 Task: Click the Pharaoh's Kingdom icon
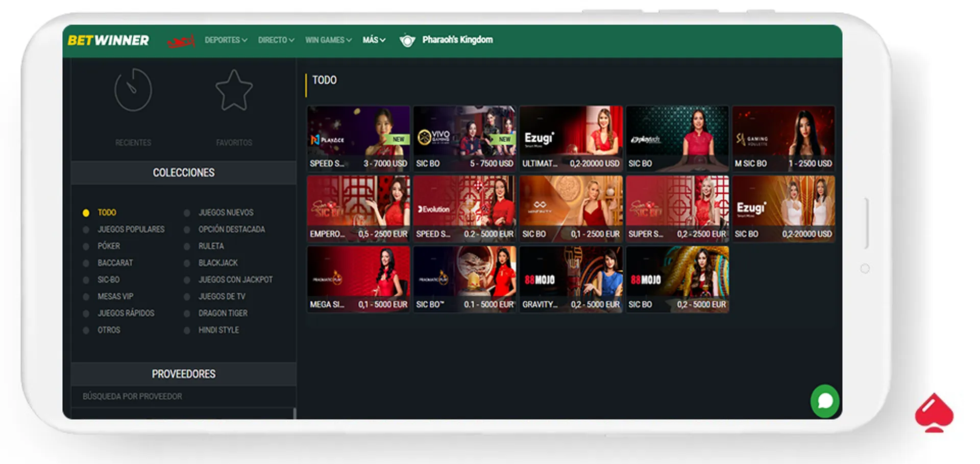point(407,40)
